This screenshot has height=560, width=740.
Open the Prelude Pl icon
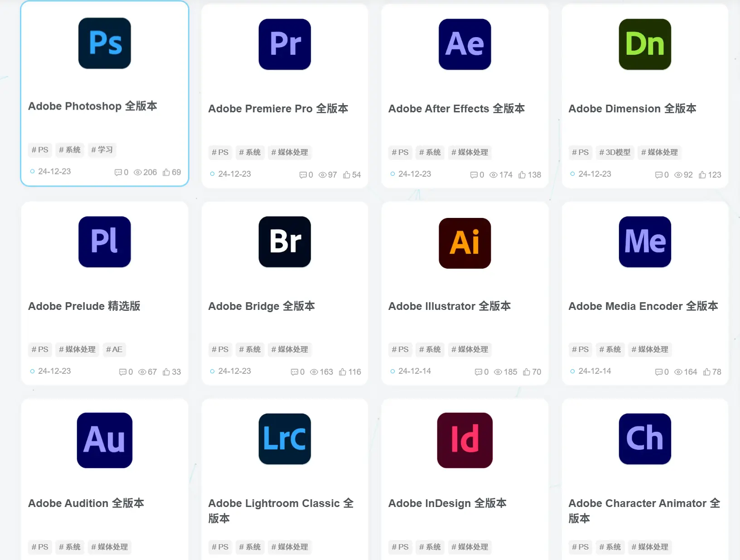(105, 241)
